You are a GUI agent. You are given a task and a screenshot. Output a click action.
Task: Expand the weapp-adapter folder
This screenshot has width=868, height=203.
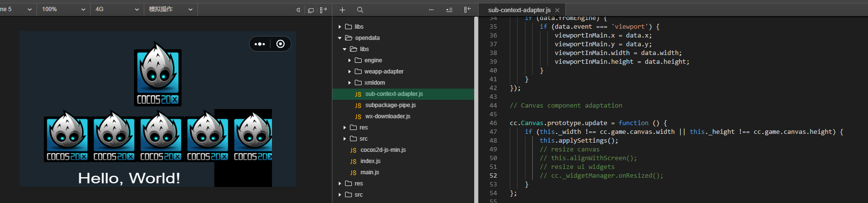click(x=349, y=72)
